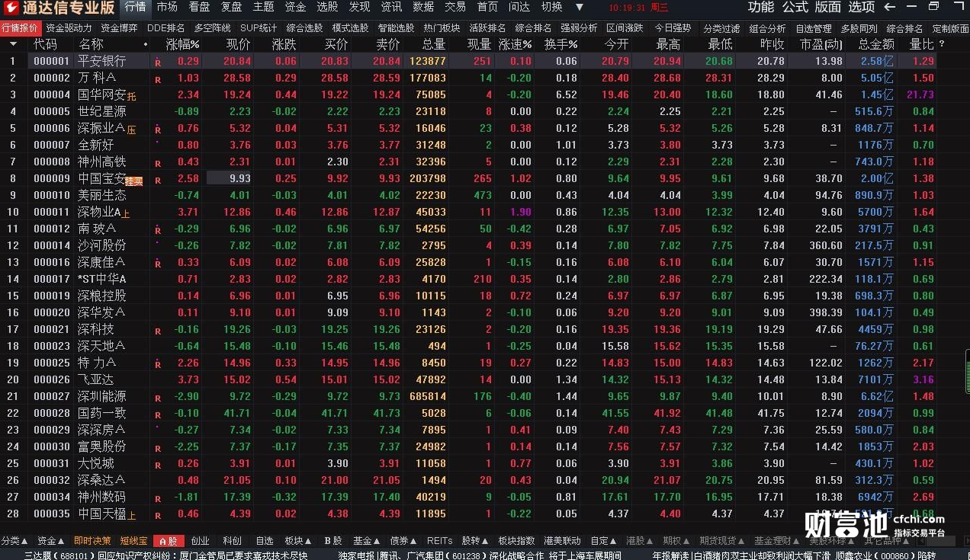Click the R marker beside 万科A

pos(158,79)
